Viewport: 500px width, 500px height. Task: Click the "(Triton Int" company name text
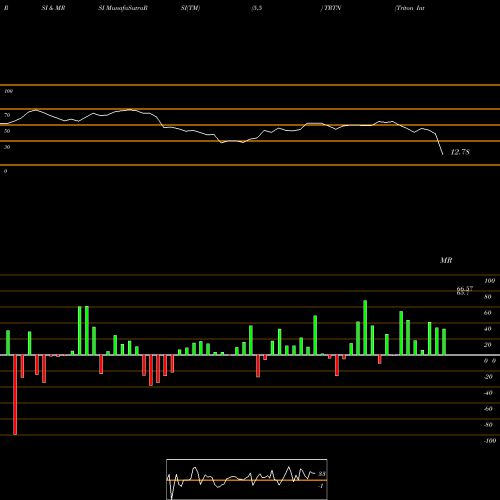410,8
